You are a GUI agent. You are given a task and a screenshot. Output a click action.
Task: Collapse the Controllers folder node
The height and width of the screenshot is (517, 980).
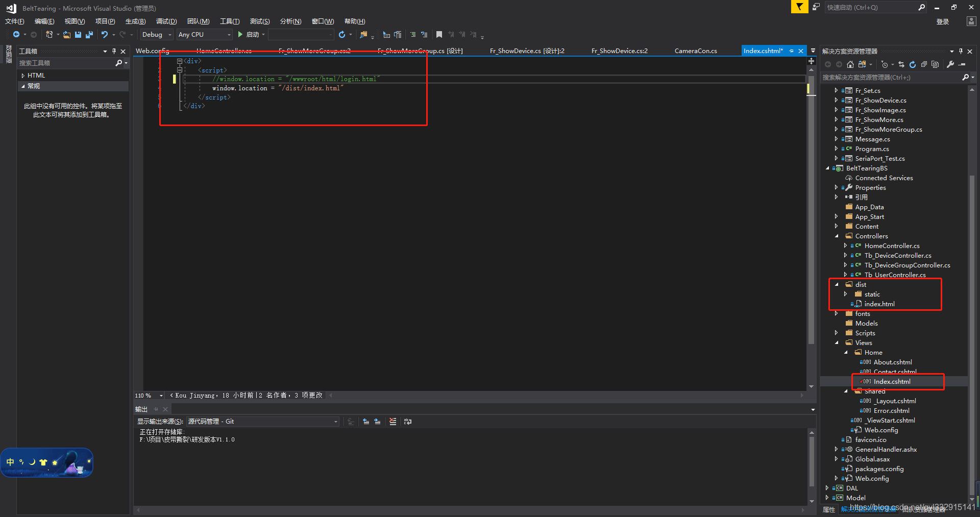837,236
